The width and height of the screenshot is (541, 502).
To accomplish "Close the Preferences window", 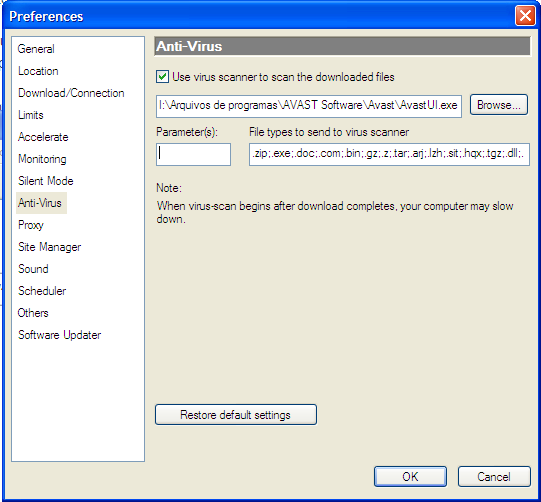I will tap(525, 16).
